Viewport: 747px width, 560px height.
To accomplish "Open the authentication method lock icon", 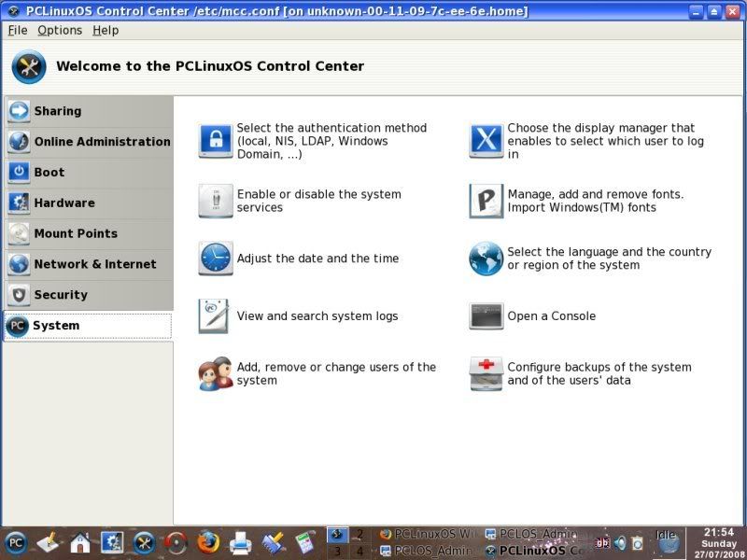I will pyautogui.click(x=216, y=141).
